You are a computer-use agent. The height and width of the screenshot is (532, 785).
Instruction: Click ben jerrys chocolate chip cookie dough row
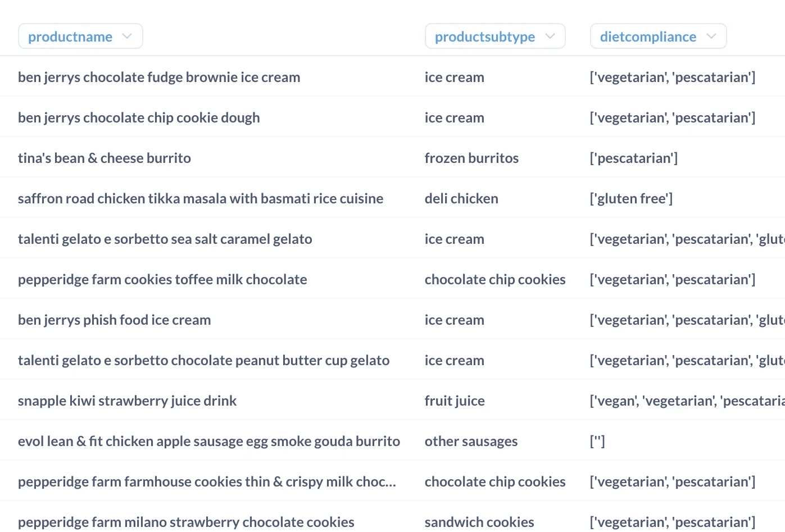click(x=139, y=117)
